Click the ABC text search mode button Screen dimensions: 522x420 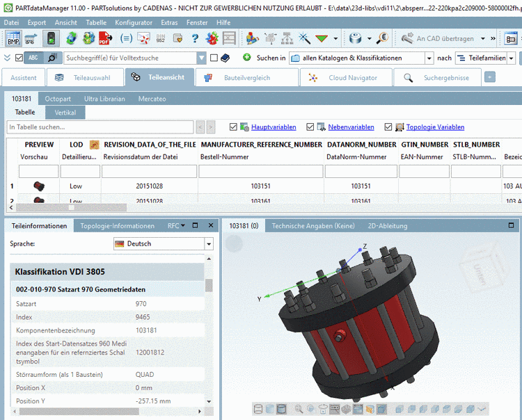tap(33, 58)
